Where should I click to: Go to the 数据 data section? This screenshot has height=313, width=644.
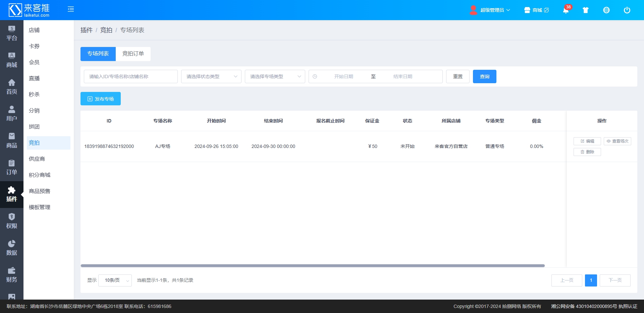pyautogui.click(x=12, y=248)
